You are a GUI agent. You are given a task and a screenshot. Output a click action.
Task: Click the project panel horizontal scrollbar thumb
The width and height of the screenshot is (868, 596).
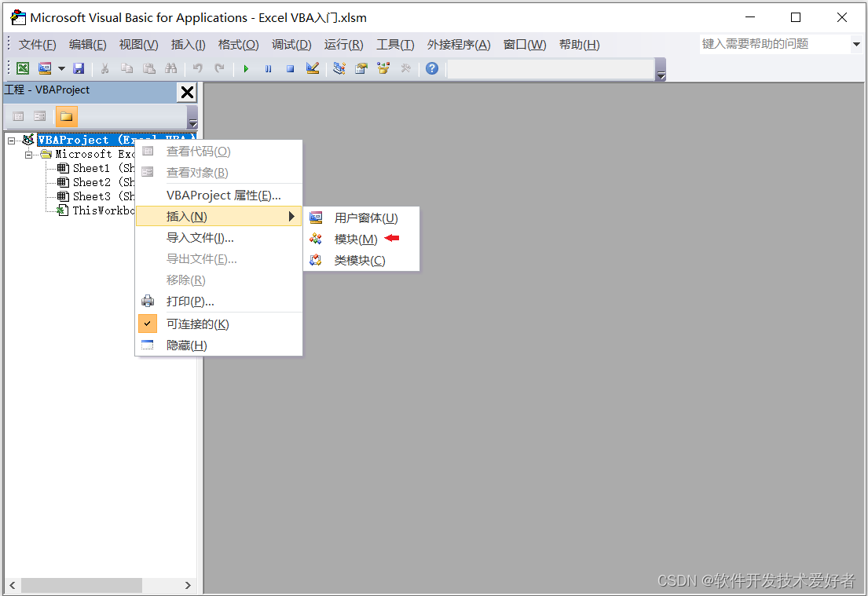click(x=82, y=585)
